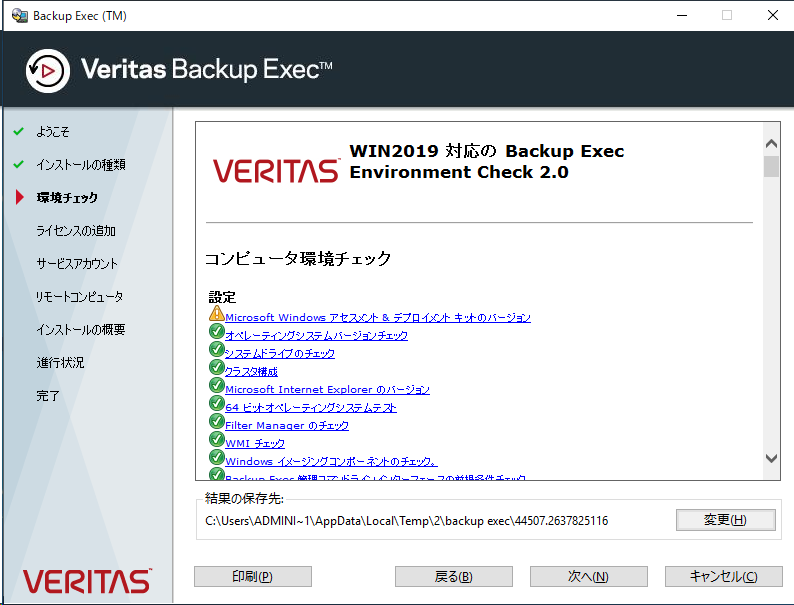The width and height of the screenshot is (794, 605).
Task: Click green check icon beside システムドライブのチェック
Action: pyautogui.click(x=217, y=349)
